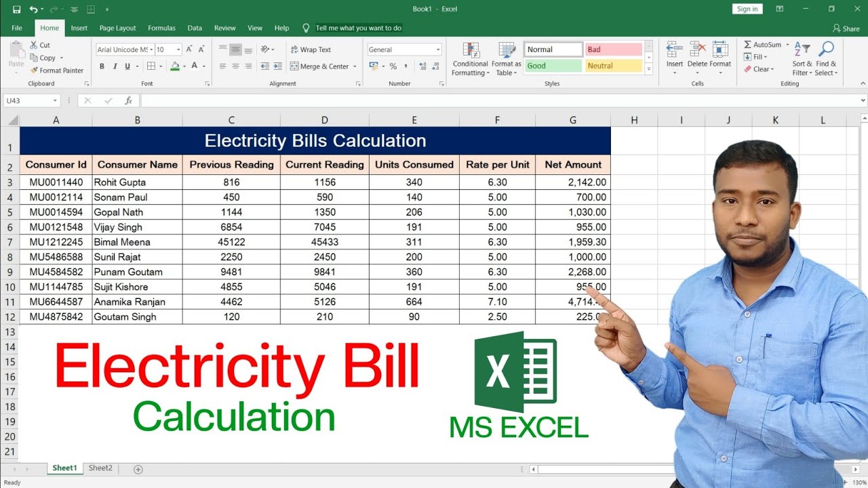Expand the formula bar

point(863,100)
